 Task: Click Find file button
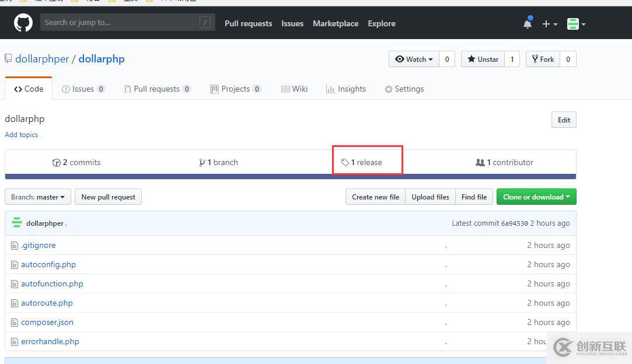click(x=474, y=197)
